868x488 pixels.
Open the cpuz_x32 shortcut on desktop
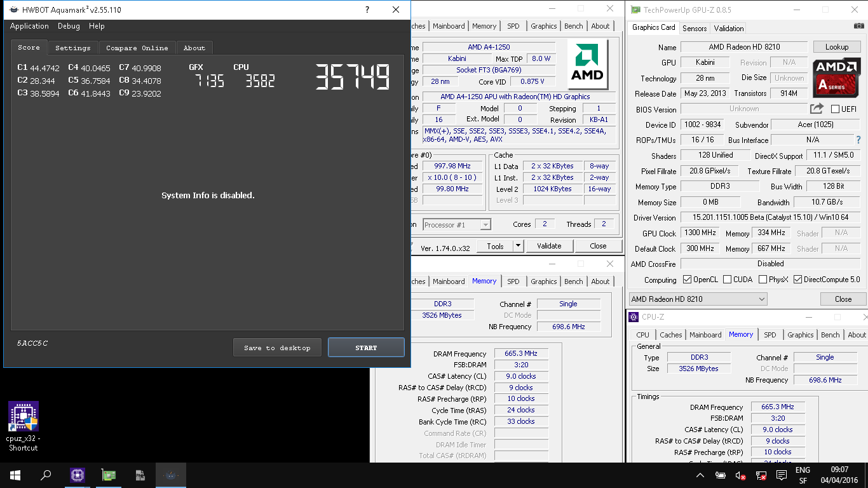coord(24,426)
